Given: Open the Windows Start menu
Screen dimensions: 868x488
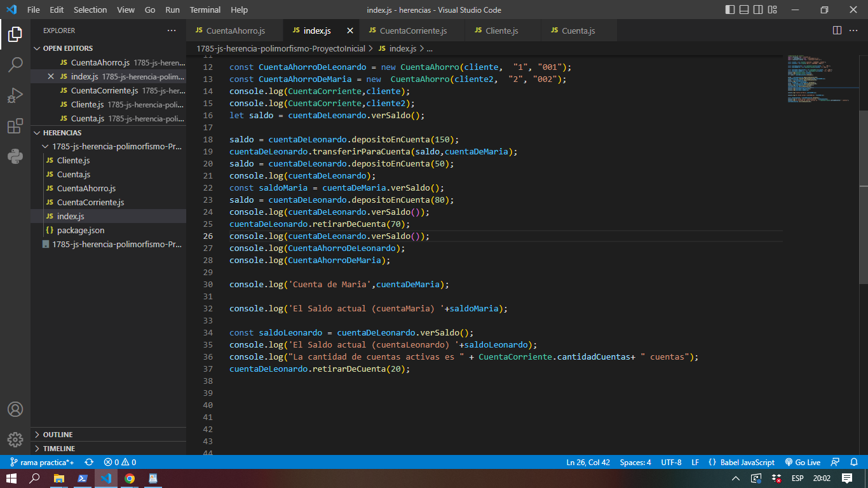Looking at the screenshot, I should 11,478.
